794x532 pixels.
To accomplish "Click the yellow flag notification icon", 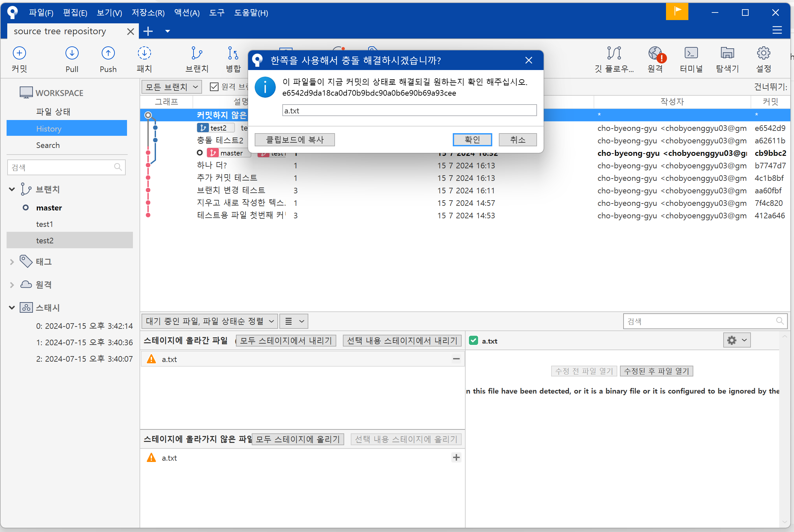I will click(677, 11).
